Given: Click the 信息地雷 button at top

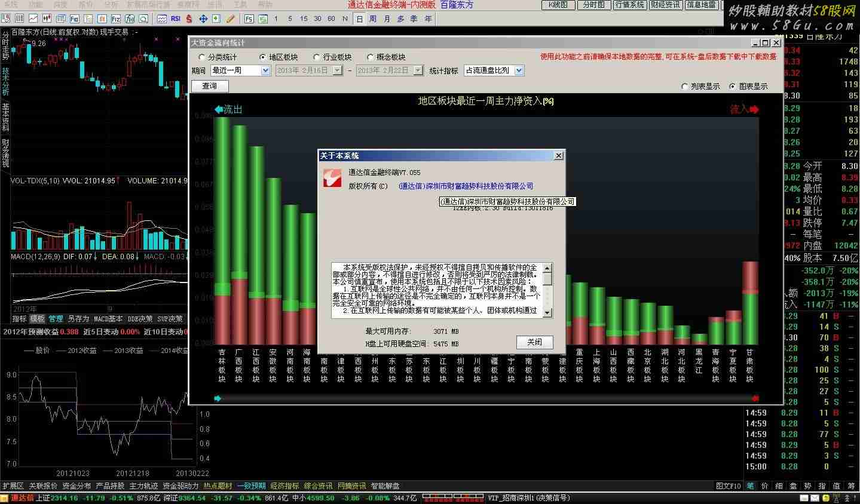Looking at the screenshot, I should pyautogui.click(x=701, y=5).
